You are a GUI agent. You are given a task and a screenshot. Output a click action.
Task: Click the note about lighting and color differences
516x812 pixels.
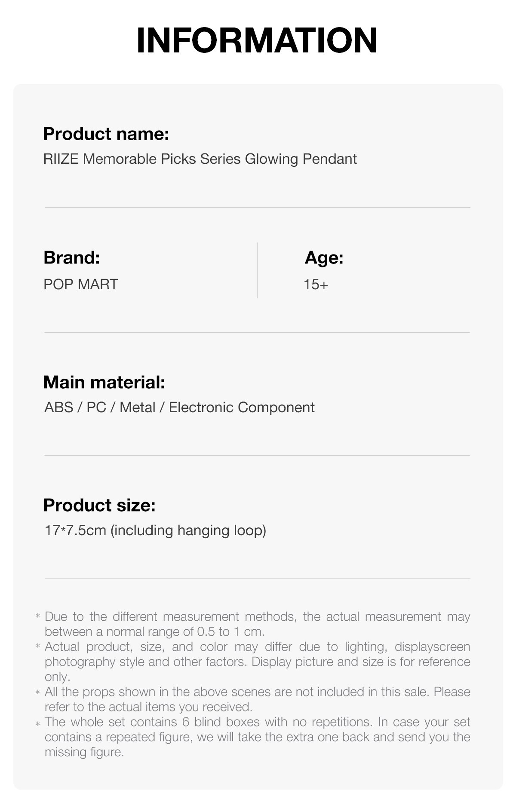257,662
